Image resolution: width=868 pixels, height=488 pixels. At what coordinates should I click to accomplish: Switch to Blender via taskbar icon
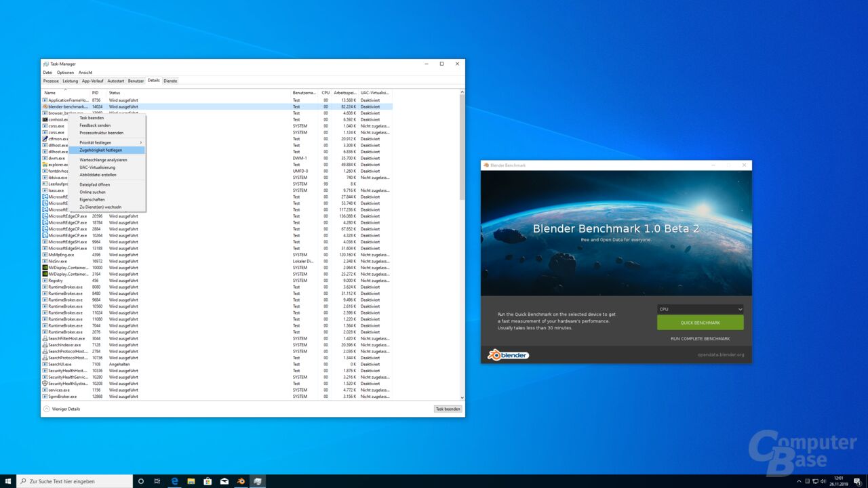pos(241,481)
